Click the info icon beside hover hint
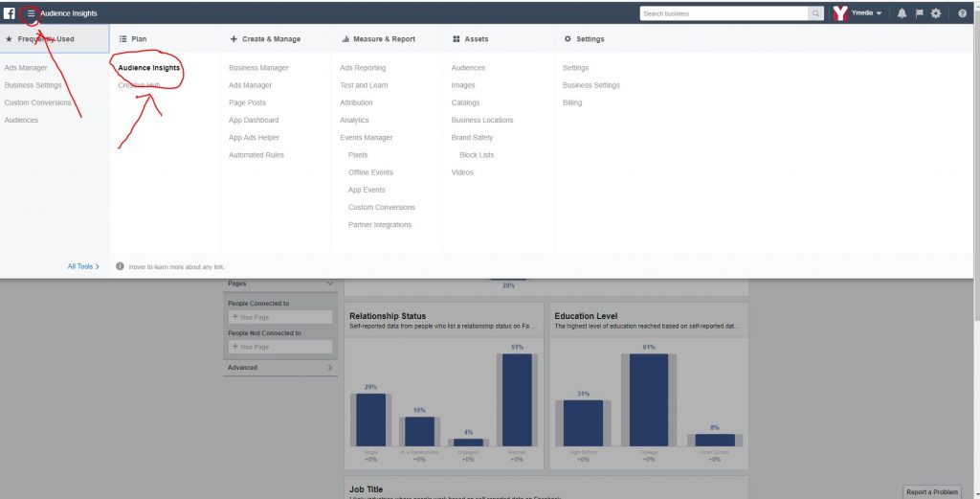Viewport: 980px width, 499px height. 120,266
